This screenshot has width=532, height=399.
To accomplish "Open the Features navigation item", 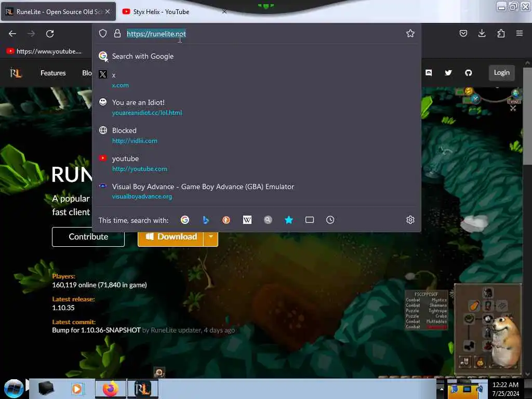I will (53, 73).
